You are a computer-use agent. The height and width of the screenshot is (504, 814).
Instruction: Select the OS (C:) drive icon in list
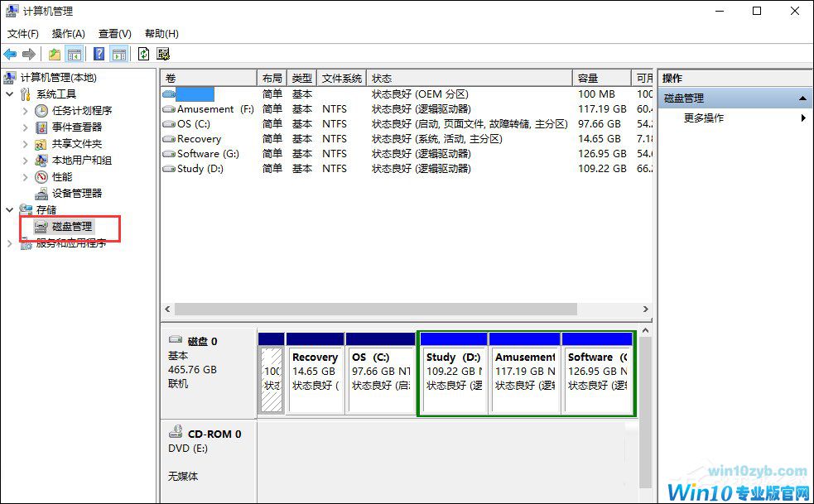tap(170, 123)
